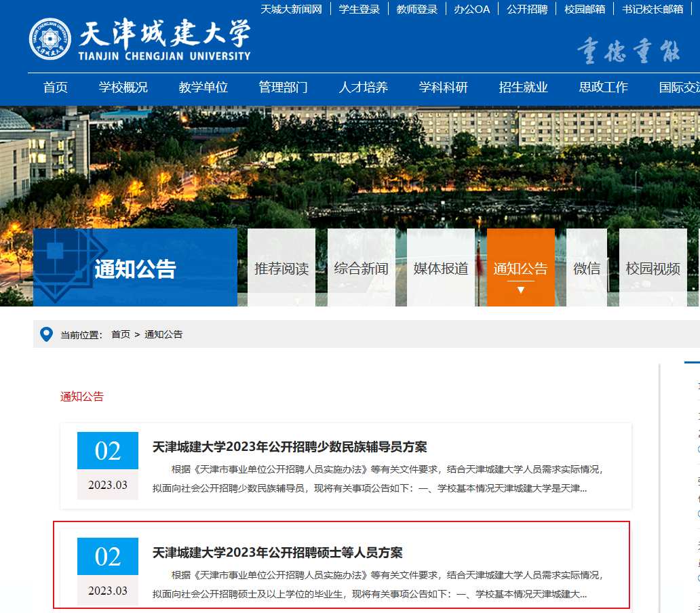The image size is (700, 613).
Task: Switch to 微信 tab
Action: click(587, 268)
